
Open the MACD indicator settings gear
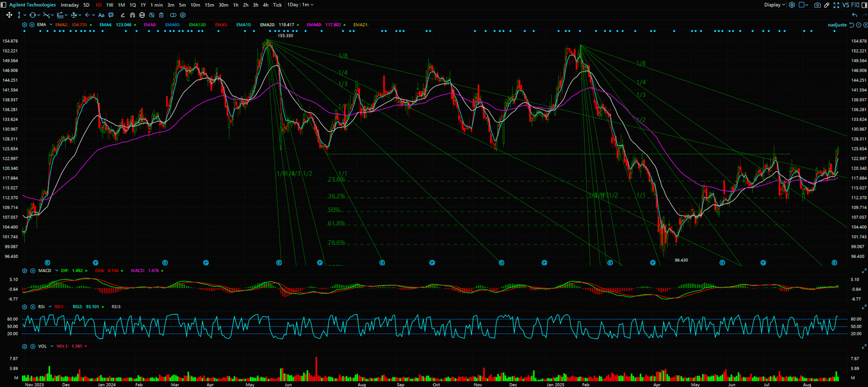click(24, 270)
